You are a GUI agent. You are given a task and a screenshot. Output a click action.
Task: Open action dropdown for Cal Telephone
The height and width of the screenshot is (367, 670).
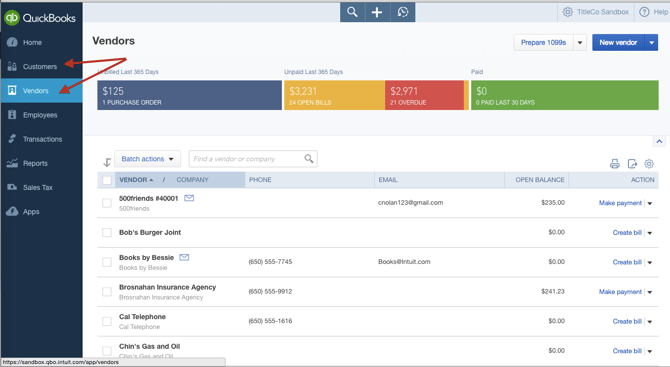(x=650, y=322)
